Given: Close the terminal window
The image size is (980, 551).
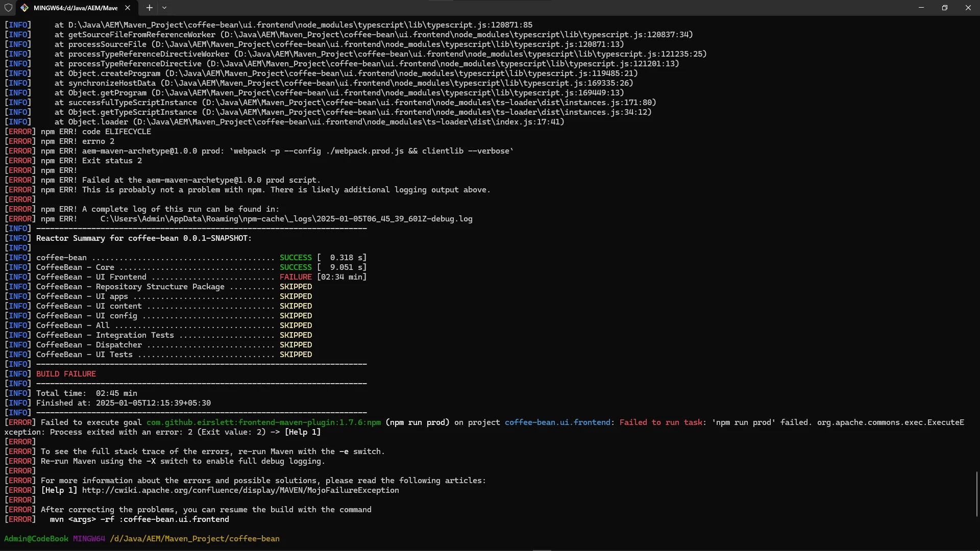Looking at the screenshot, I should pos(968,8).
